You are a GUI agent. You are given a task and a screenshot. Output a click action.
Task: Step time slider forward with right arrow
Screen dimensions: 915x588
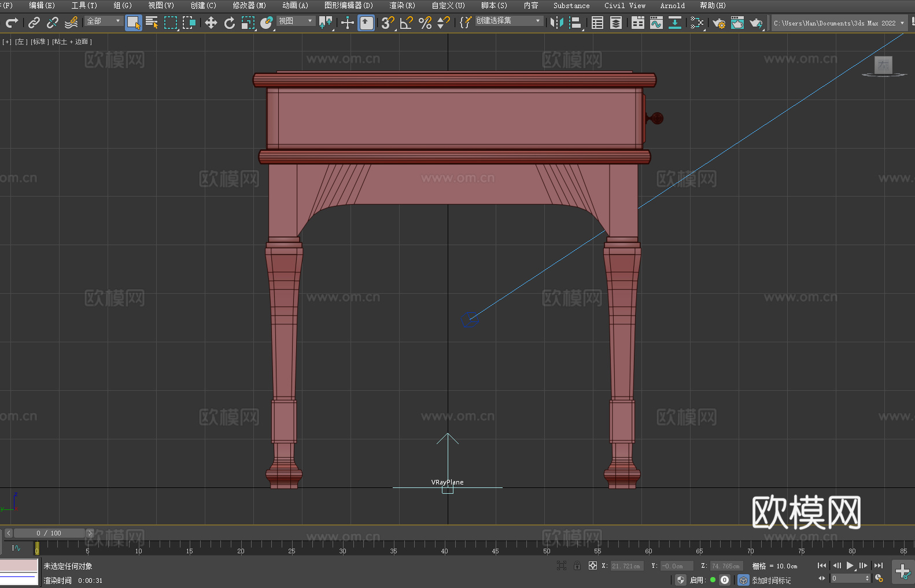click(90, 533)
